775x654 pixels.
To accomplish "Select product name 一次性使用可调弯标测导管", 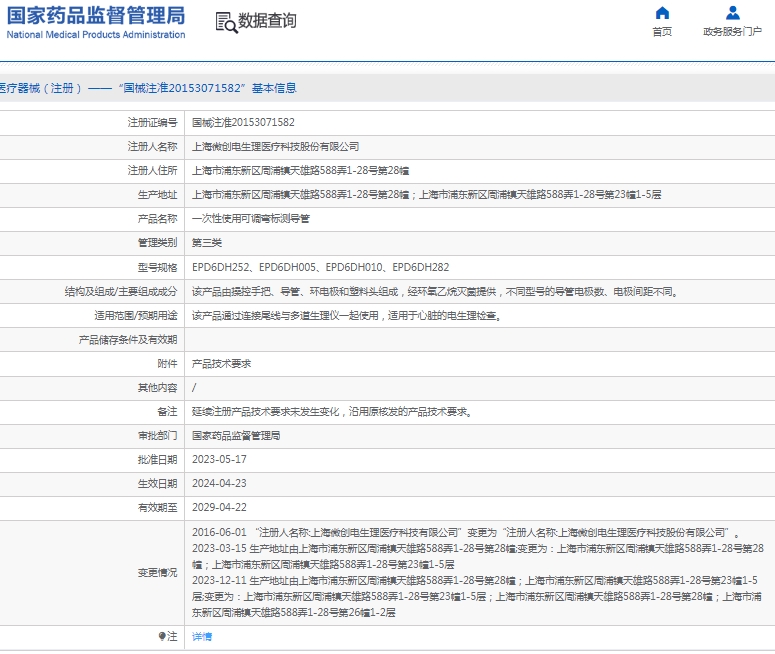I will tap(251, 218).
